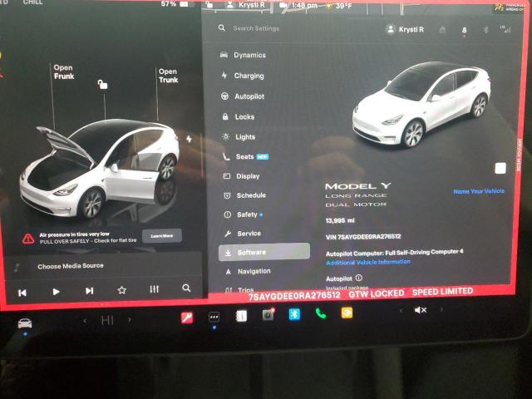Tap the red tire pressure warning triangle

[x=28, y=239]
